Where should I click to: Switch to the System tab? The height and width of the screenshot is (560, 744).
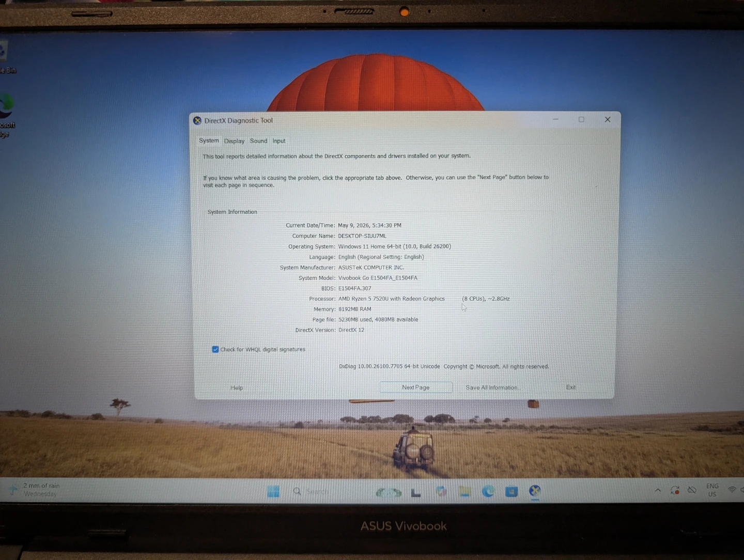click(209, 141)
